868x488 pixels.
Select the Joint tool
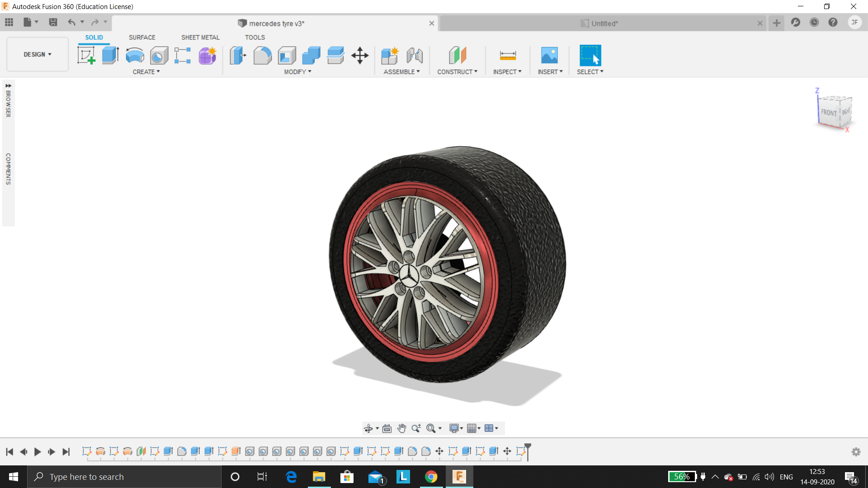(x=415, y=56)
